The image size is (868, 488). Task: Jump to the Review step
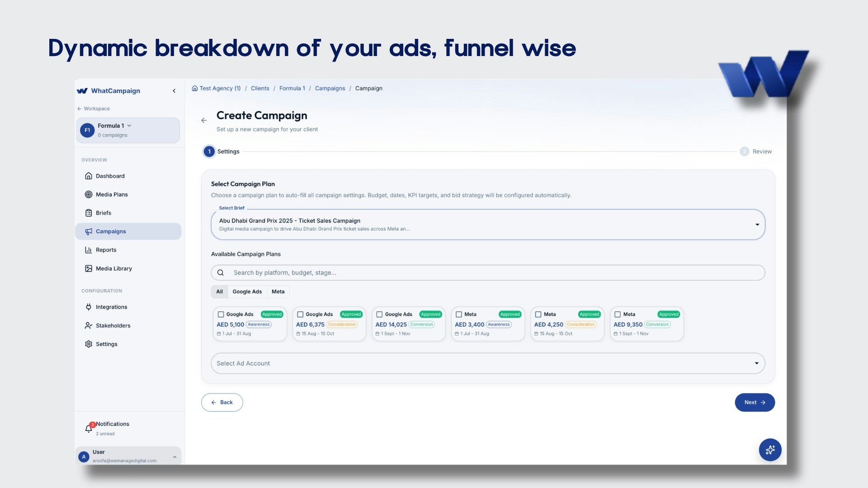point(756,151)
